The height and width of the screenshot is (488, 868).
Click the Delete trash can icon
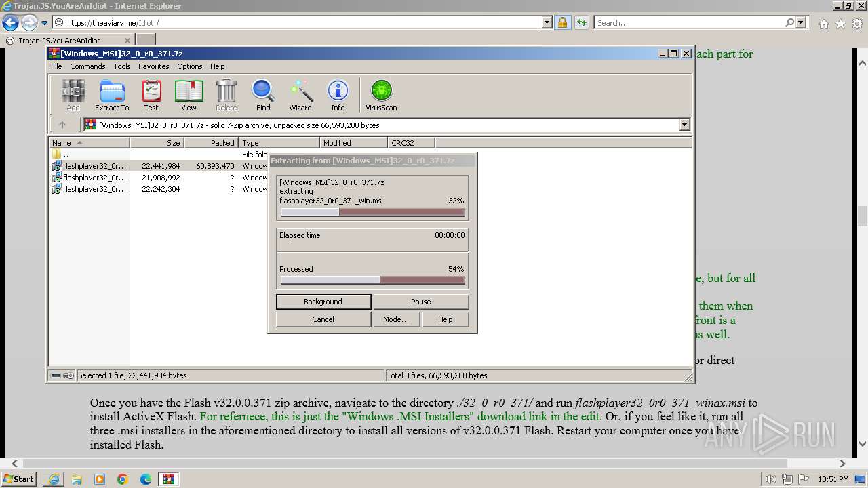[226, 95]
